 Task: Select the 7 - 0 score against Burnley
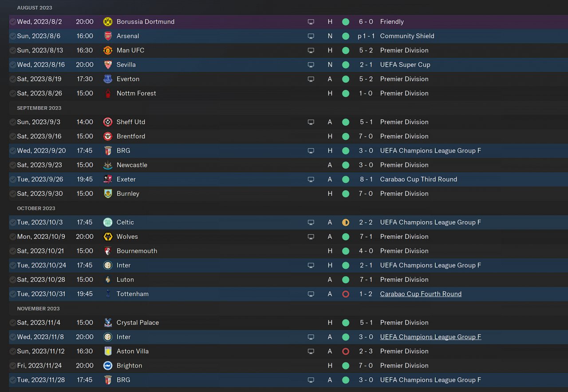click(366, 194)
